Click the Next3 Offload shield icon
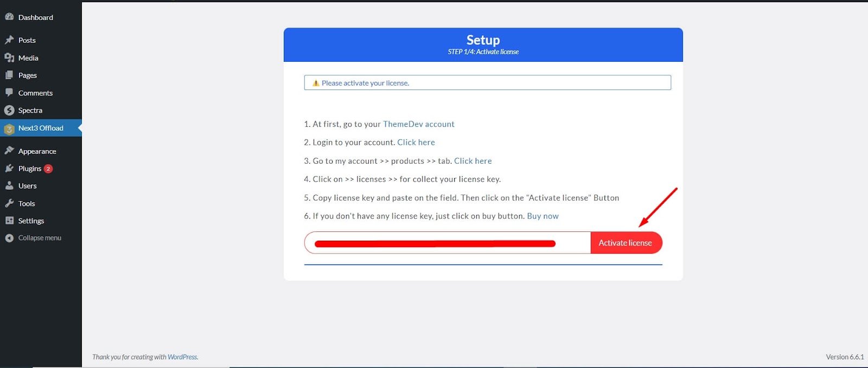The image size is (868, 368). (x=9, y=128)
